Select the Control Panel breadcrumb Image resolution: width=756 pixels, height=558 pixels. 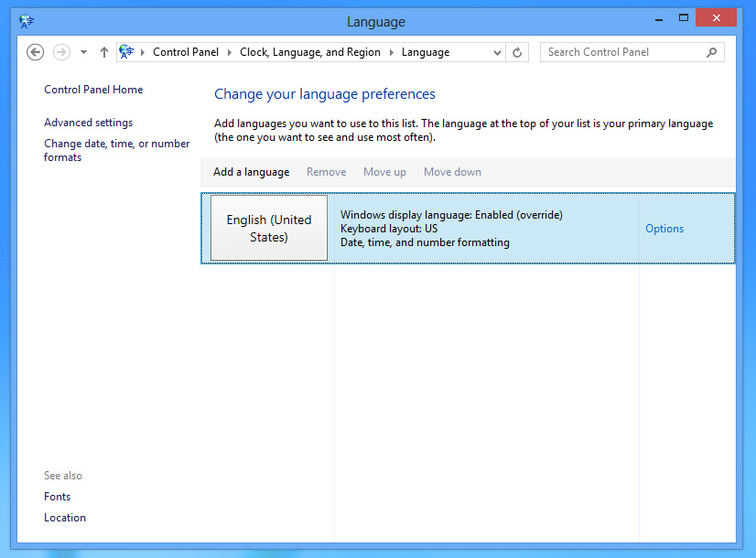[x=186, y=52]
